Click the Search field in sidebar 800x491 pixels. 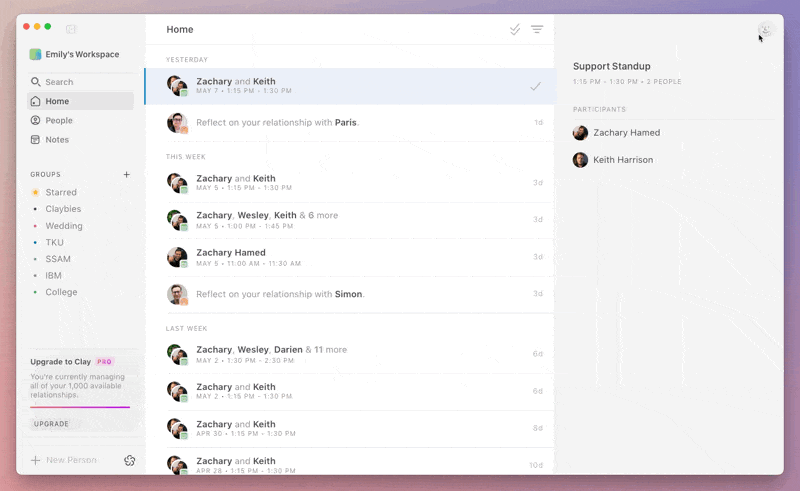click(59, 82)
